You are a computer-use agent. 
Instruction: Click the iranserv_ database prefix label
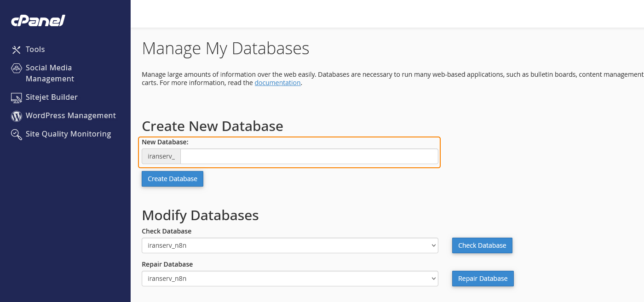tap(161, 156)
